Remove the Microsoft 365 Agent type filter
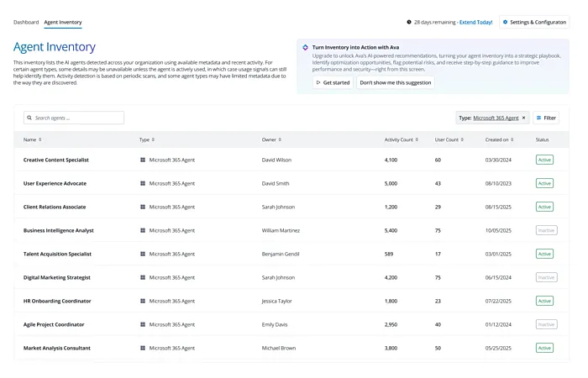The image size is (588, 378). pyautogui.click(x=524, y=118)
